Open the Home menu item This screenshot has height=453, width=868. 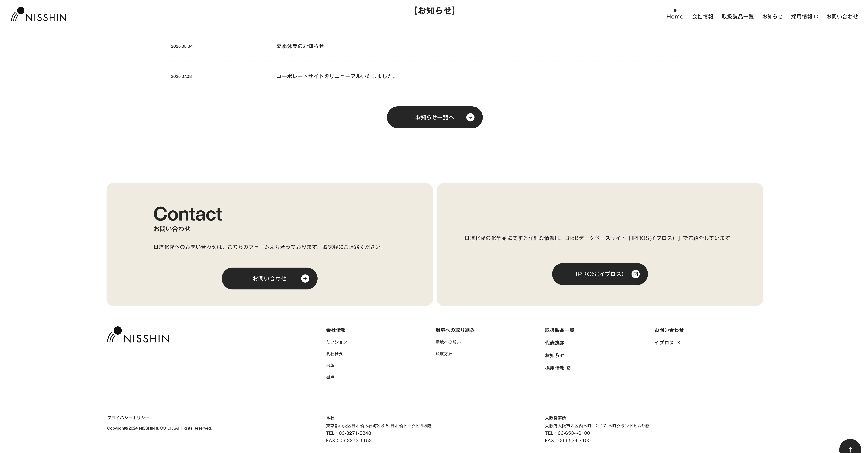click(x=675, y=17)
